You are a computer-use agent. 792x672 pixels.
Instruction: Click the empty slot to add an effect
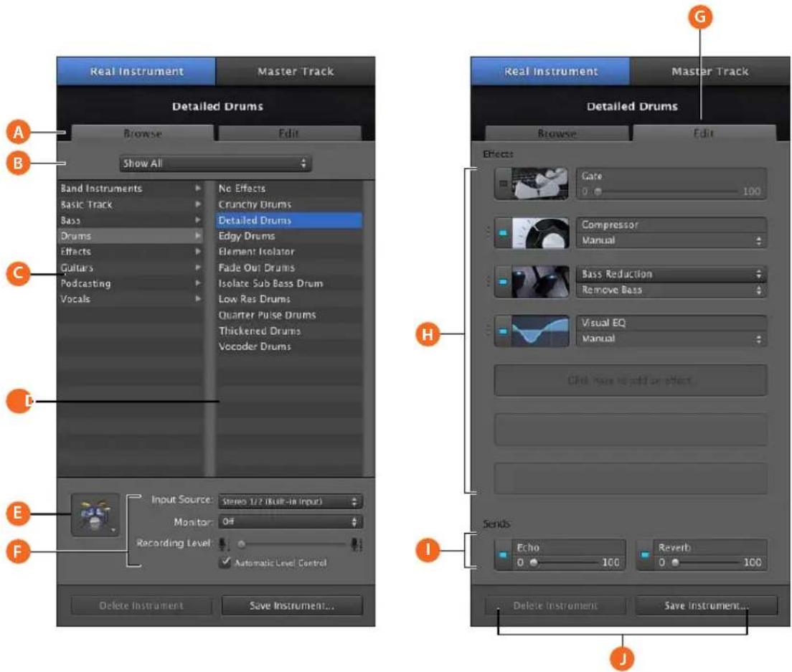coord(631,380)
